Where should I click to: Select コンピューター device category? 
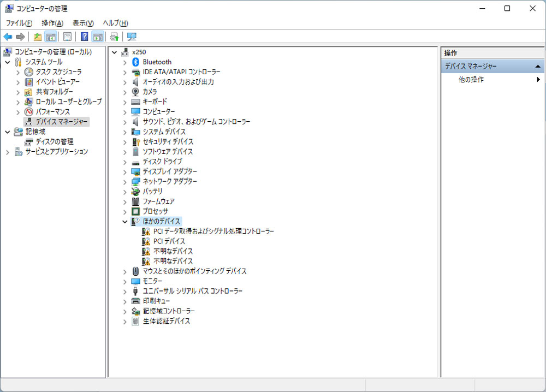pyautogui.click(x=158, y=112)
